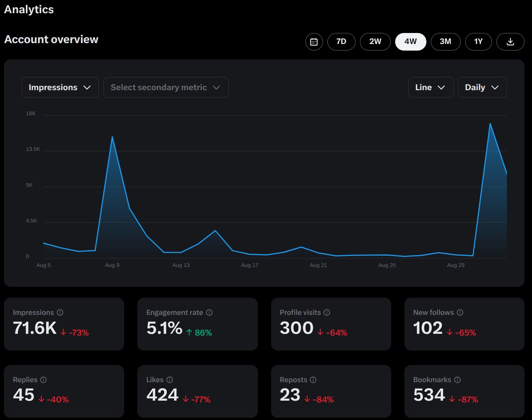Show info about Replies metric
Image resolution: width=532 pixels, height=420 pixels.
tap(44, 380)
